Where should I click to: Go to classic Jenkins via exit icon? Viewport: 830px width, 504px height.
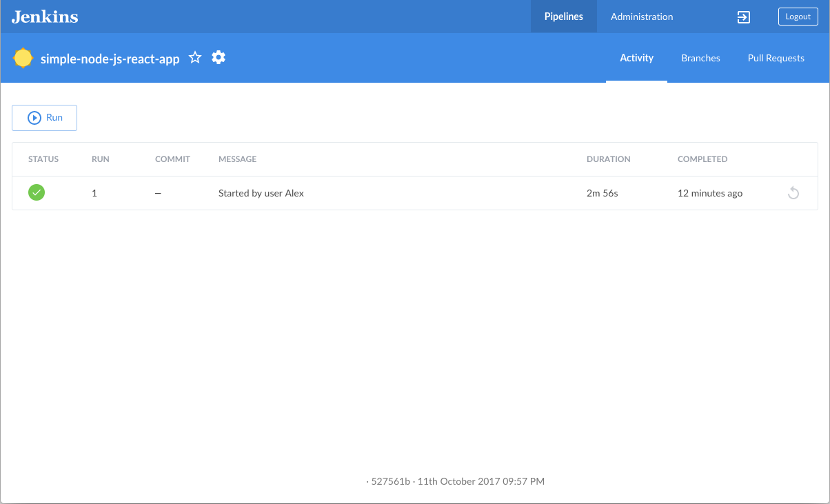[743, 17]
